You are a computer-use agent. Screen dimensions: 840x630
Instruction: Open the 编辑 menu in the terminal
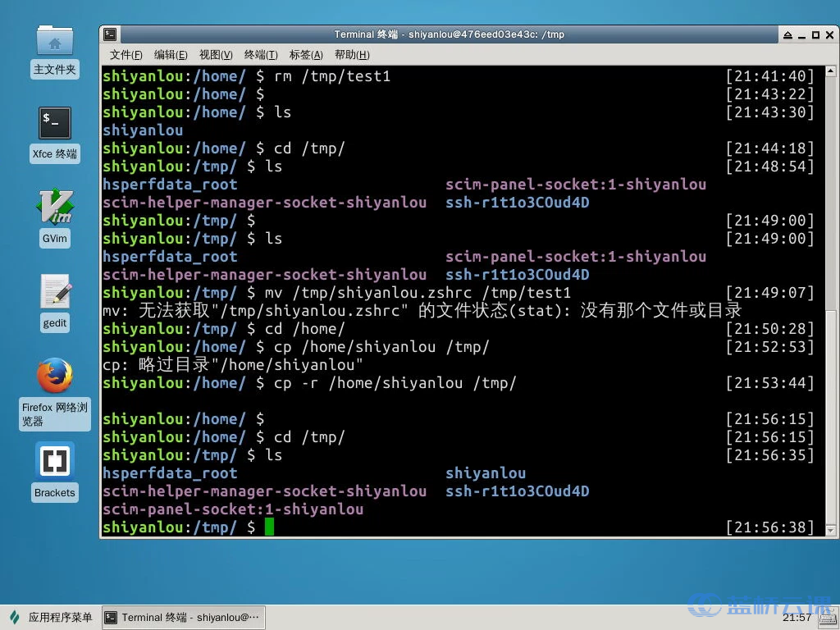coord(170,55)
